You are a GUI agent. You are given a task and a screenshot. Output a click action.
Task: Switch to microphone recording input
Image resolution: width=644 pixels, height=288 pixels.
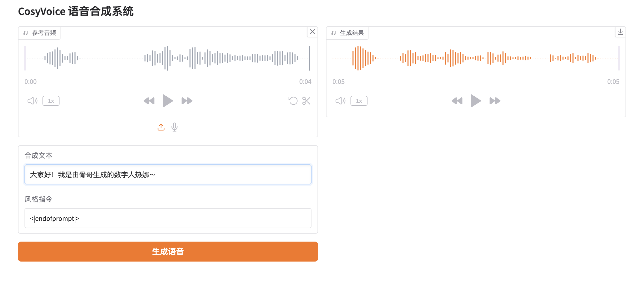(x=174, y=127)
